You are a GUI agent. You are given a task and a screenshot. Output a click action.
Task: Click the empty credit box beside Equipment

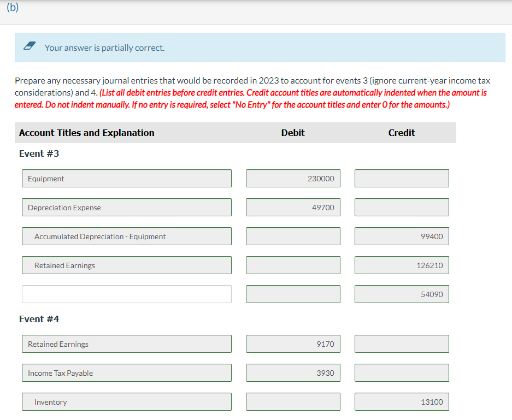[402, 178]
